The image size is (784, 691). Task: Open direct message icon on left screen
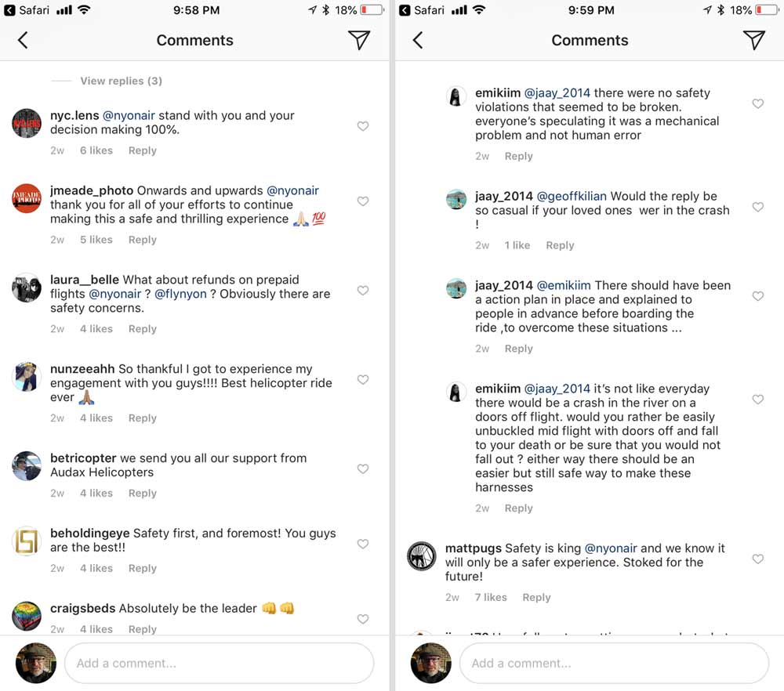coord(359,41)
